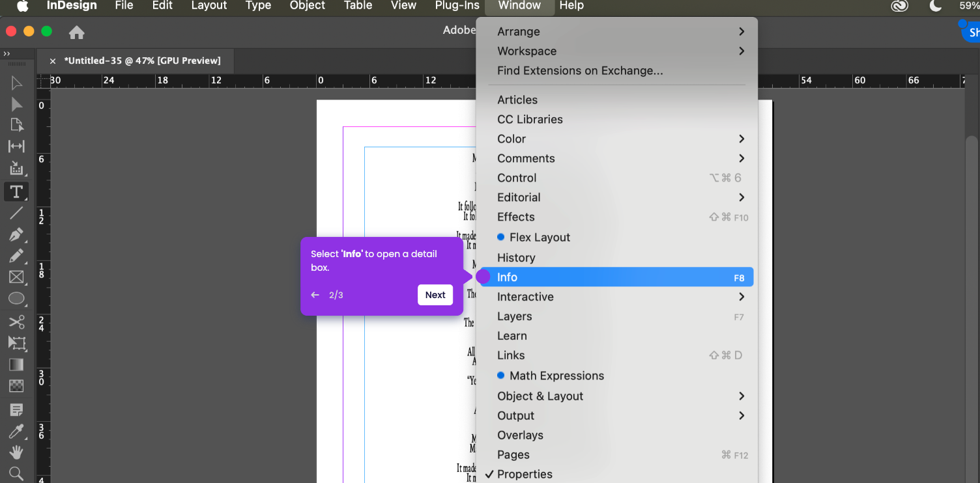Select the Type tool

[16, 191]
